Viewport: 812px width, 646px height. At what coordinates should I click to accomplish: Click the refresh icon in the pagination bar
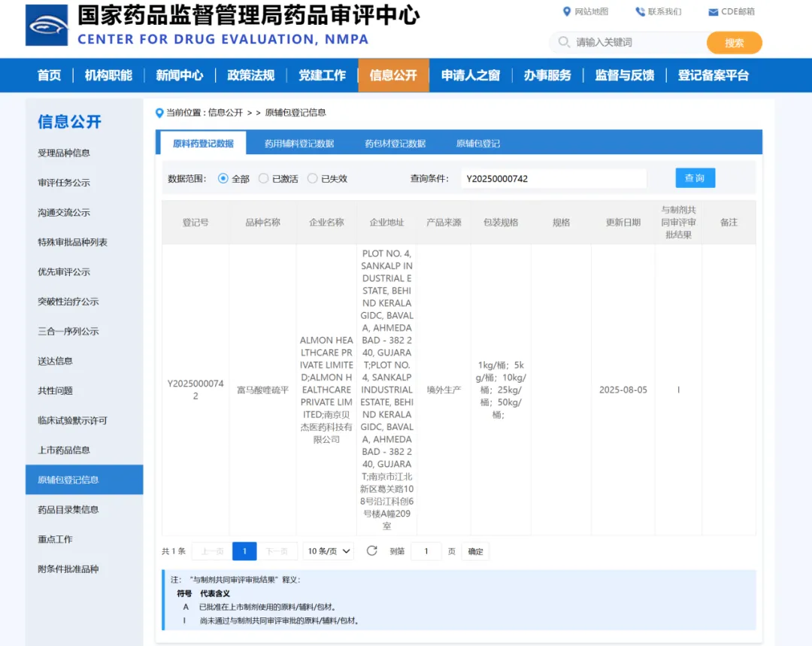coord(372,550)
